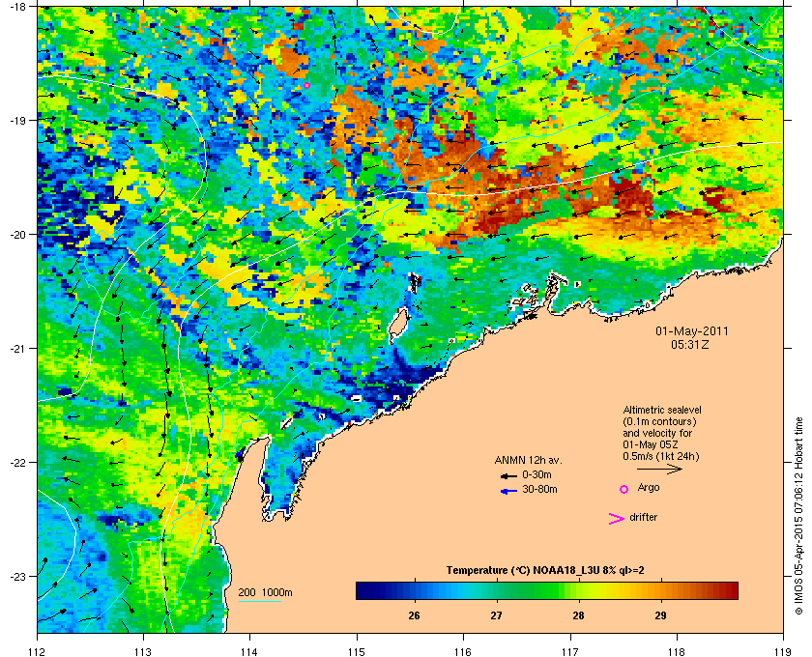Click the blue 30-80m arrow in legend

click(x=508, y=491)
